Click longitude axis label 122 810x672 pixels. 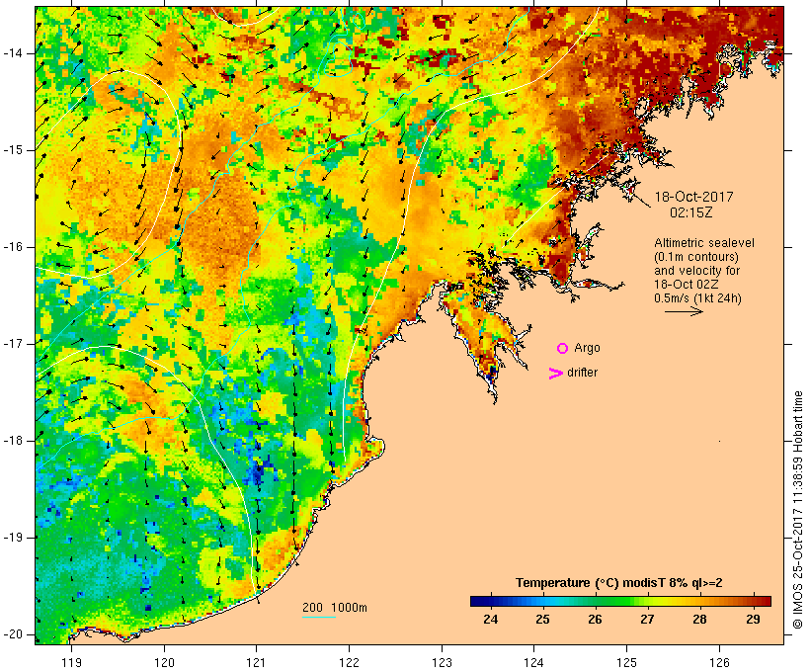[350, 662]
